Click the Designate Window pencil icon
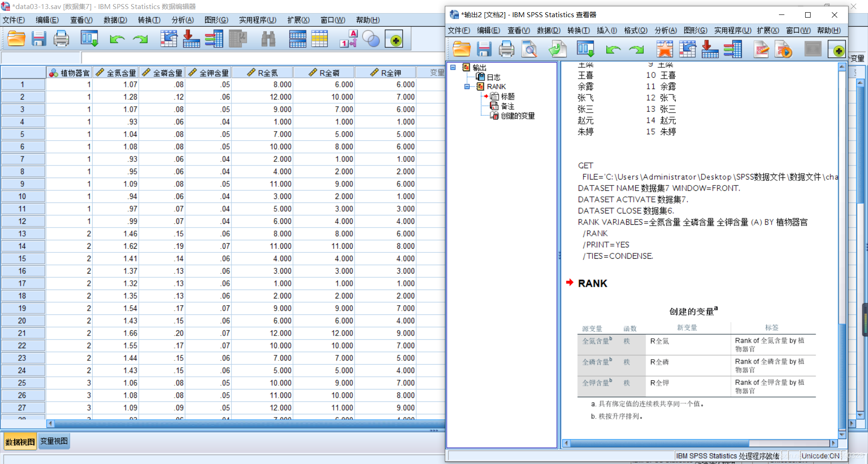868x464 pixels. click(761, 49)
